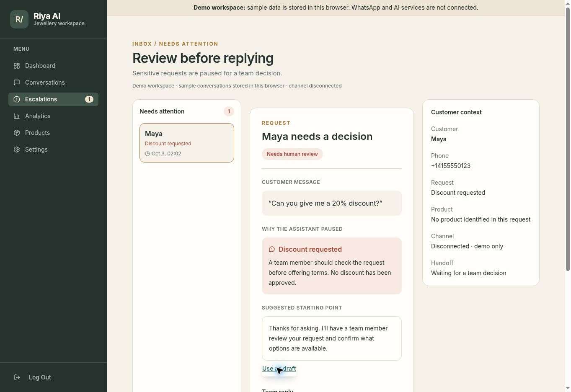Click the 'Discount requested' request value in Customer context

[458, 193]
